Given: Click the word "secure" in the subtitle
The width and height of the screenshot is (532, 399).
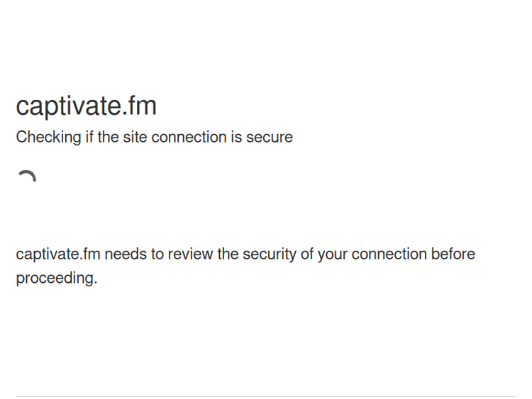Looking at the screenshot, I should tap(269, 137).
